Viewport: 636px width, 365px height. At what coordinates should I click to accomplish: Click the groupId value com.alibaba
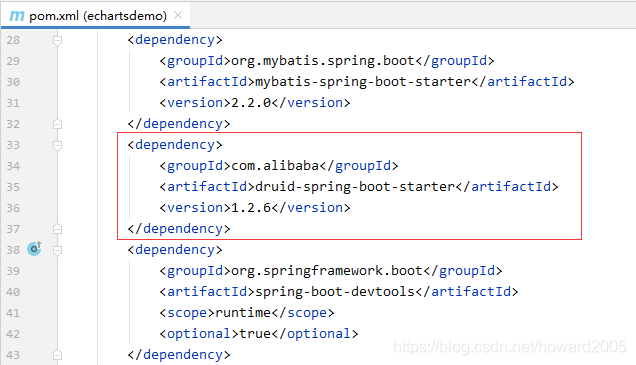[275, 166]
